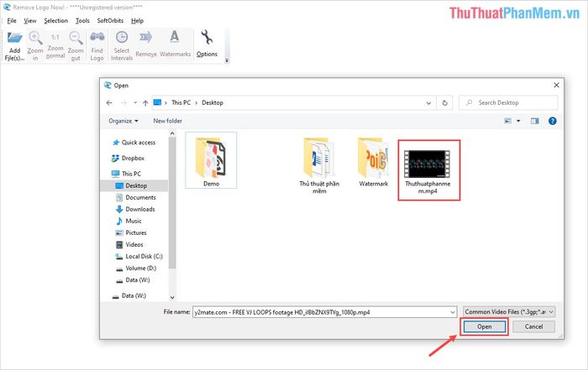Go back in the Open dialog
Screen dimensions: 588x370
(x=109, y=102)
